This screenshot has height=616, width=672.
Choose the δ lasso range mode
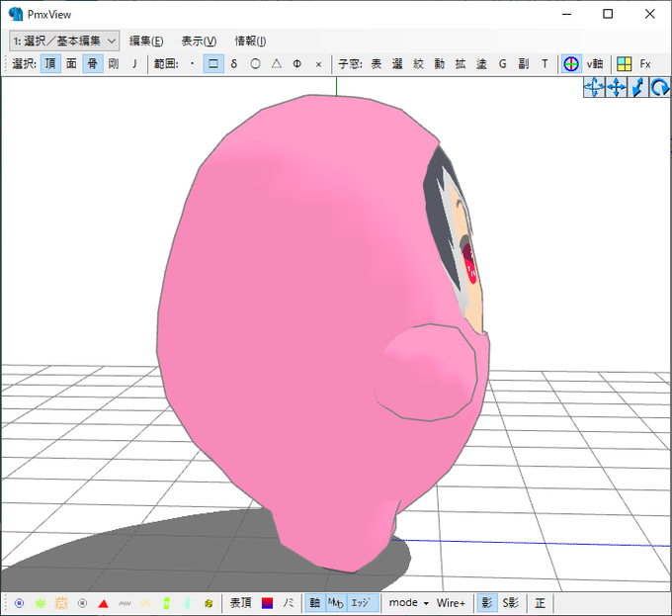(x=234, y=64)
